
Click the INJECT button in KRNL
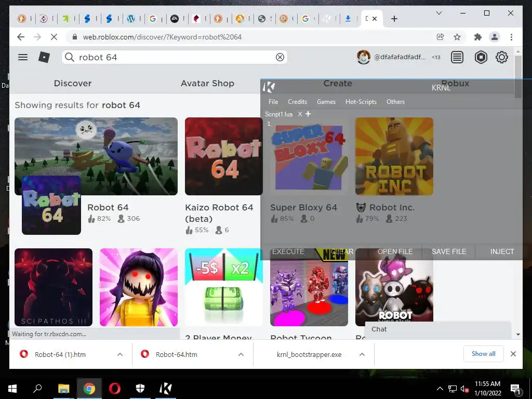[502, 251]
